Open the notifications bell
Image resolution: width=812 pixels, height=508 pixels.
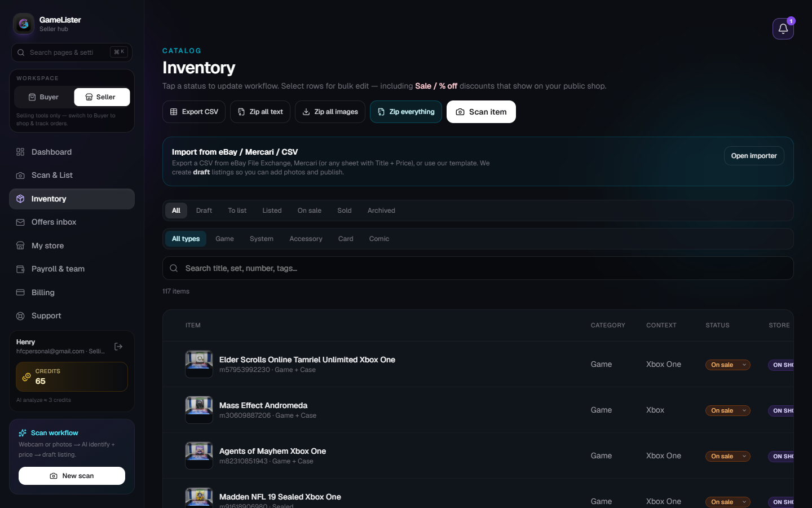pos(783,29)
